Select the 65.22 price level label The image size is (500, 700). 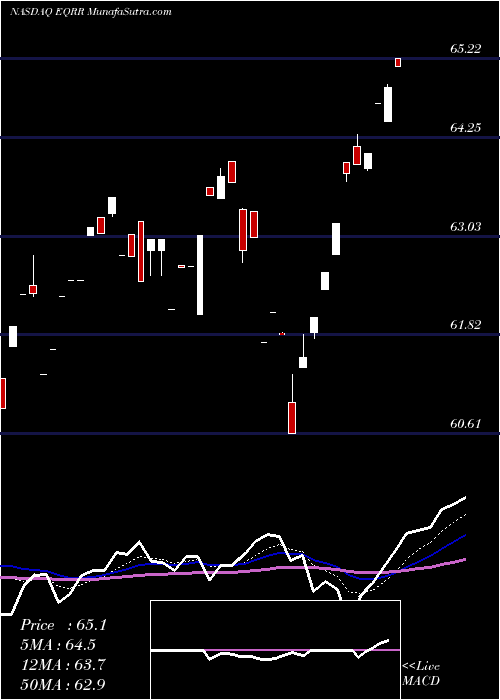click(x=466, y=49)
